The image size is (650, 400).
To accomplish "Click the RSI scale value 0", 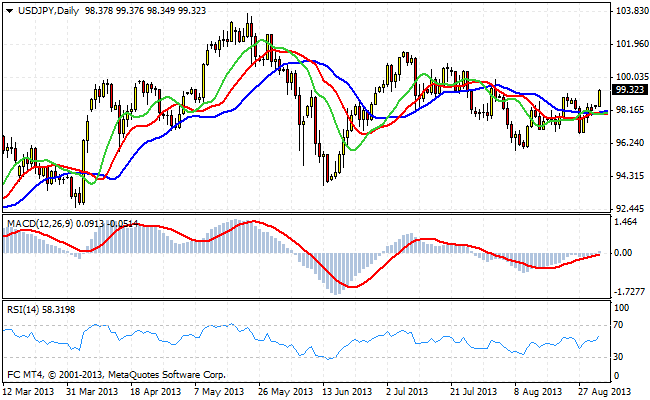I will [x=616, y=376].
